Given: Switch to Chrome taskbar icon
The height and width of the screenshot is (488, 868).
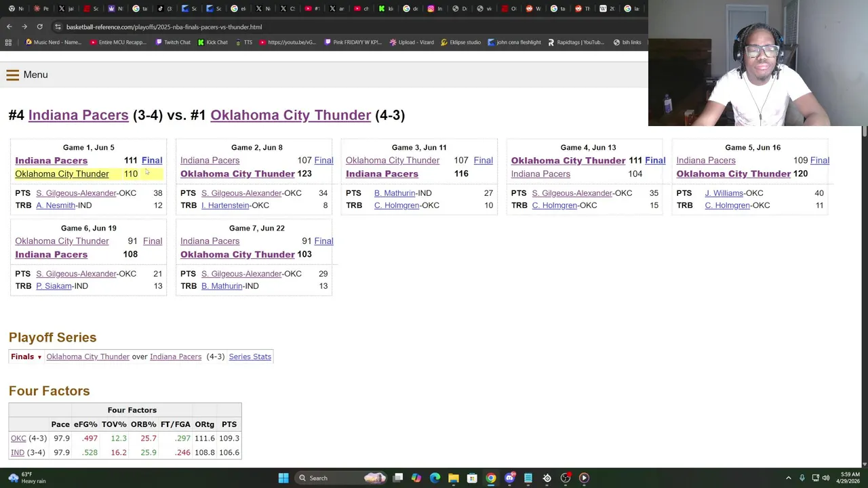Looking at the screenshot, I should (491, 478).
